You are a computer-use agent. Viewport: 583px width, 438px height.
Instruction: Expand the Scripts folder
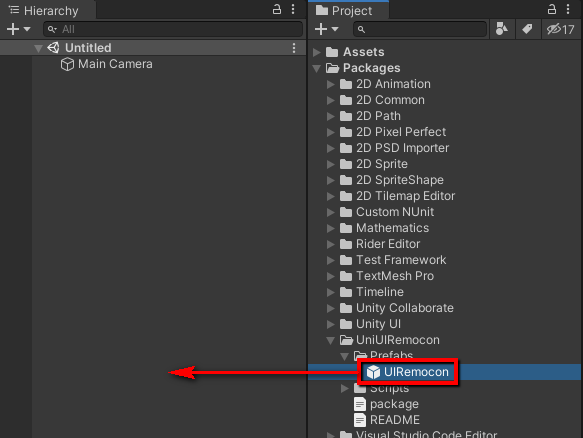(344, 388)
